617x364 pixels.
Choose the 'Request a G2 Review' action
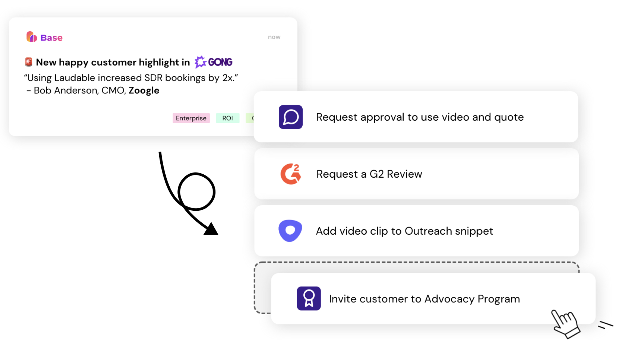tap(369, 174)
